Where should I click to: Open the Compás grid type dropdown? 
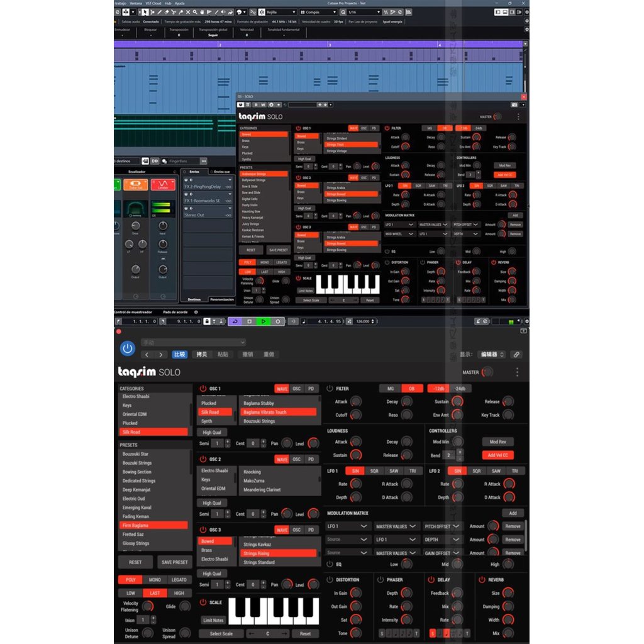click(x=318, y=13)
